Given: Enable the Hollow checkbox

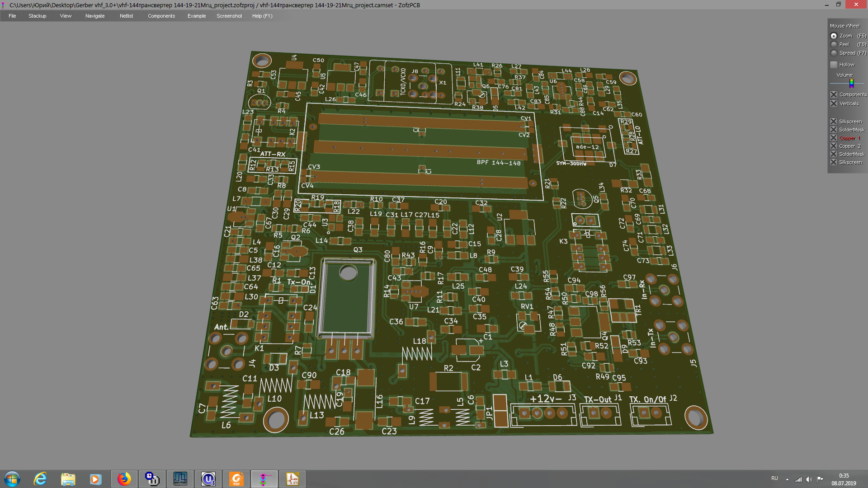Looking at the screenshot, I should click(x=834, y=65).
